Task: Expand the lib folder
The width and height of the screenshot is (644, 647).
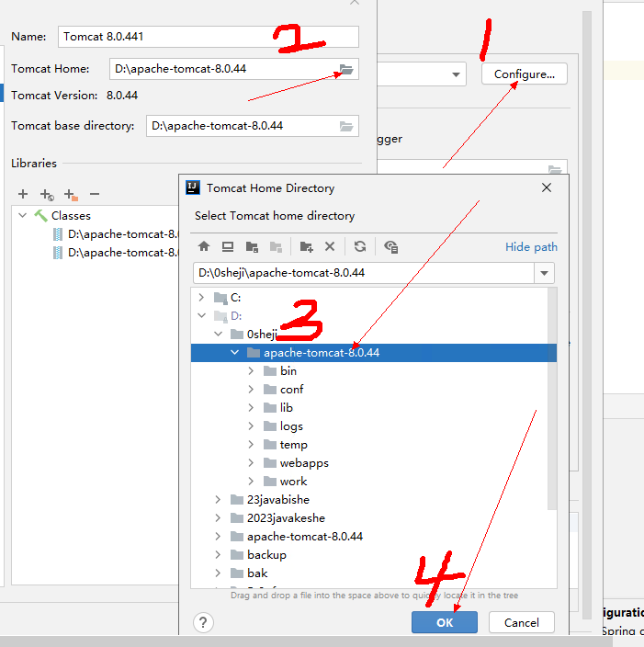Action: tap(251, 408)
